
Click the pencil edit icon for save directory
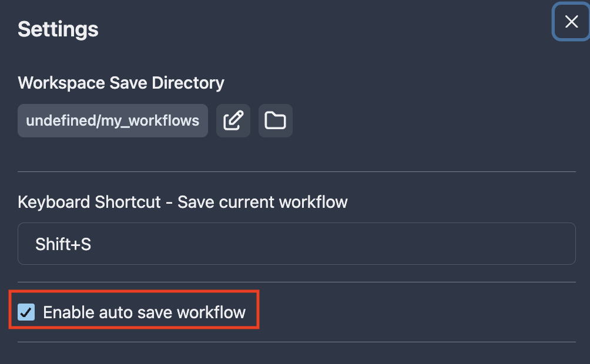pos(233,121)
